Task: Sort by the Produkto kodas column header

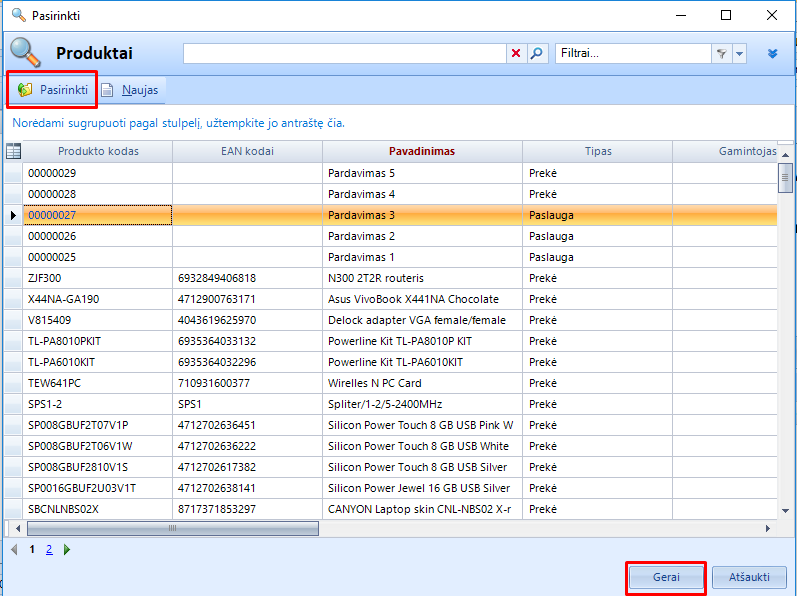Action: [x=98, y=151]
